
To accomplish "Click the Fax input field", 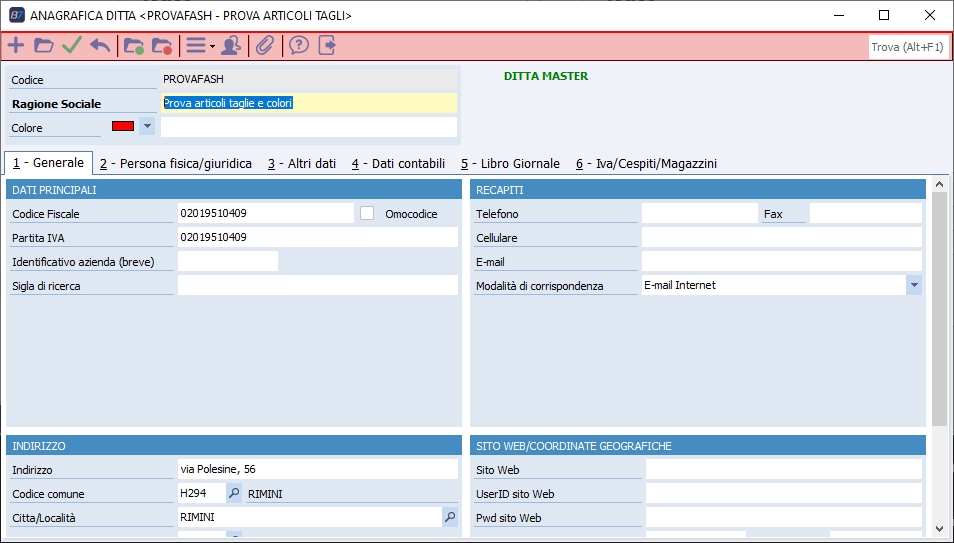I will (x=866, y=213).
